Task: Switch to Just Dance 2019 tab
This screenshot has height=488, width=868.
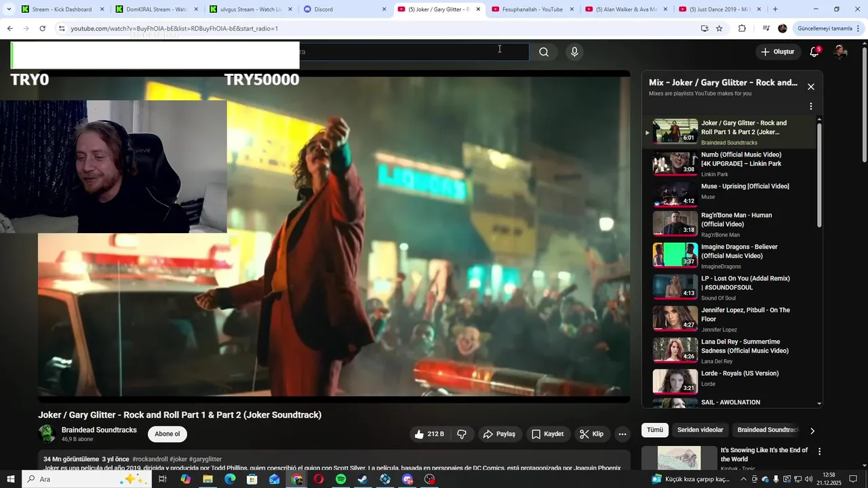Action: (x=720, y=9)
